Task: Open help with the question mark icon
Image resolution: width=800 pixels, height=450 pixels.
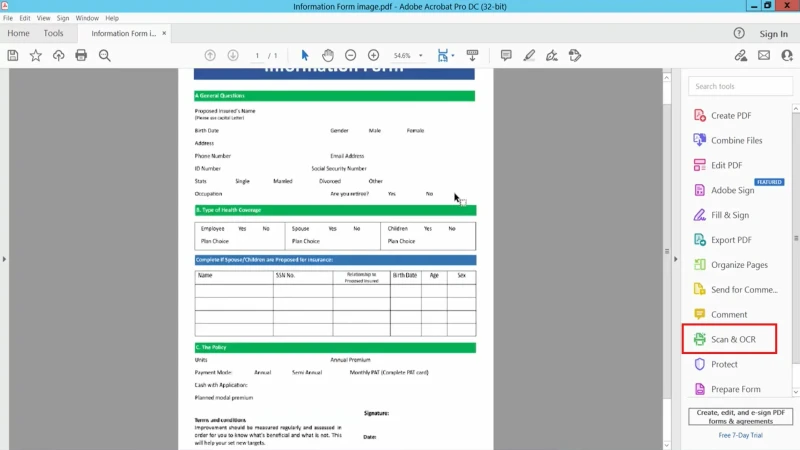Action: coord(739,34)
